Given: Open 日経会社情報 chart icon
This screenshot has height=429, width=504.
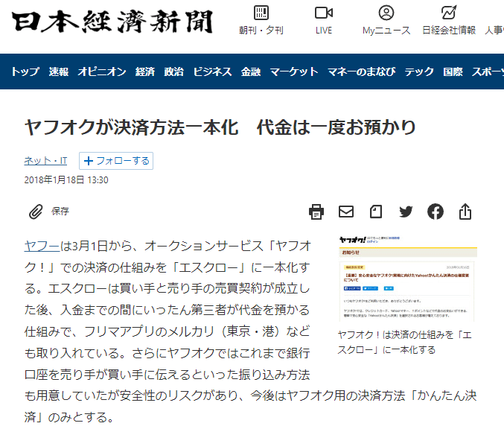Looking at the screenshot, I should pyautogui.click(x=449, y=13).
